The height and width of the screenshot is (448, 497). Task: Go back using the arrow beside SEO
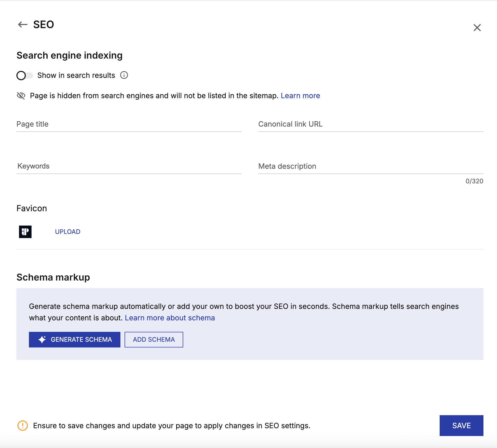(23, 24)
